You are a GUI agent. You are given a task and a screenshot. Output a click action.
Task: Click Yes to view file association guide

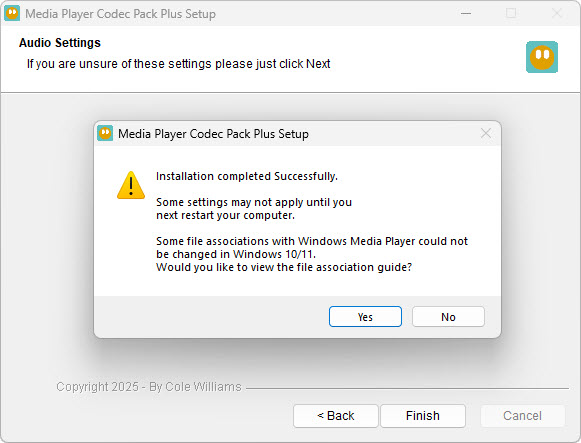(365, 317)
